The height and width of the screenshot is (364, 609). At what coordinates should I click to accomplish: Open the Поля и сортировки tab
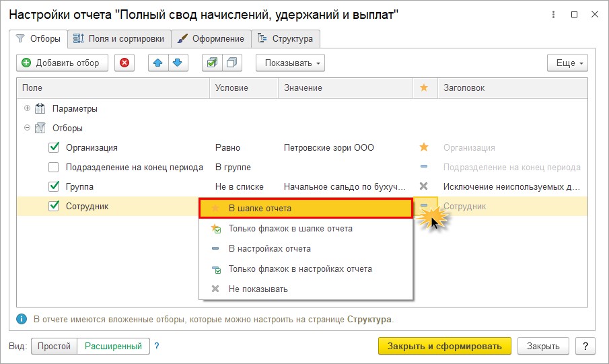[x=119, y=39]
